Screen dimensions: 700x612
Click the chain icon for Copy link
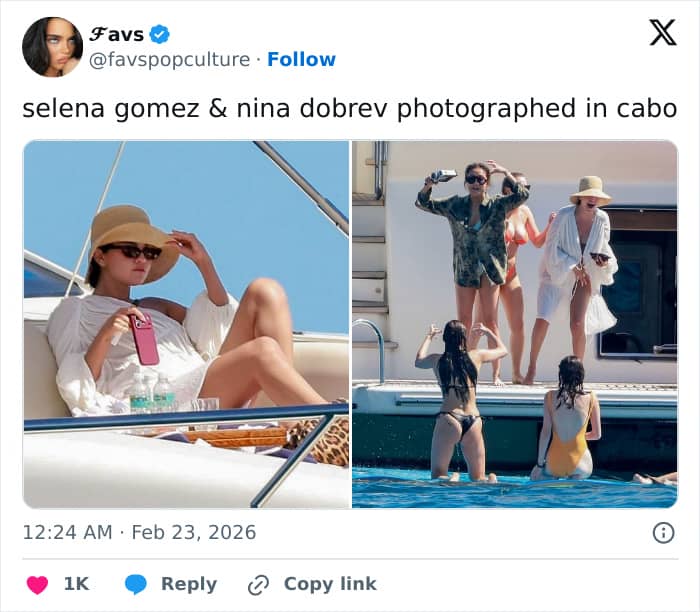pyautogui.click(x=259, y=584)
